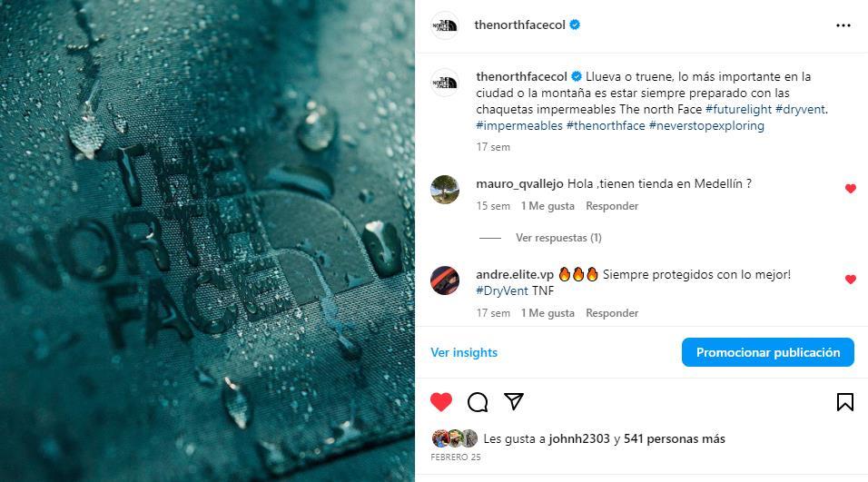
Task: Toggle the red heart like on post
Action: [441, 402]
